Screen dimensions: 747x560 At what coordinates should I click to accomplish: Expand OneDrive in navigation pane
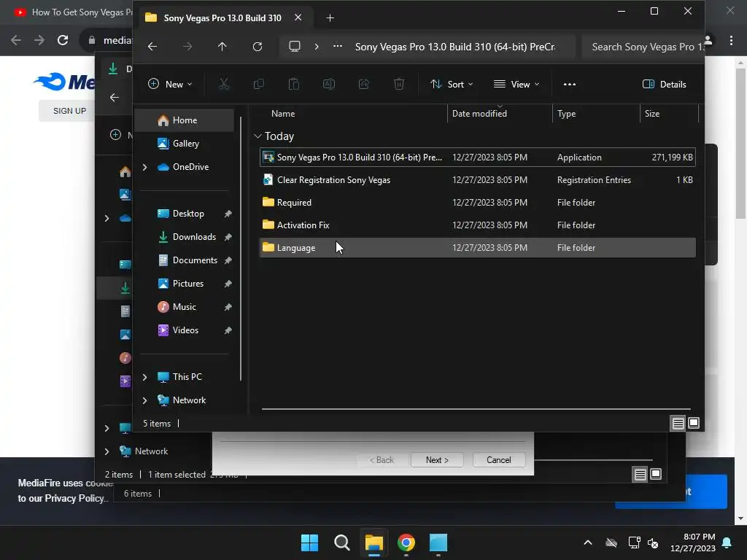(x=145, y=167)
